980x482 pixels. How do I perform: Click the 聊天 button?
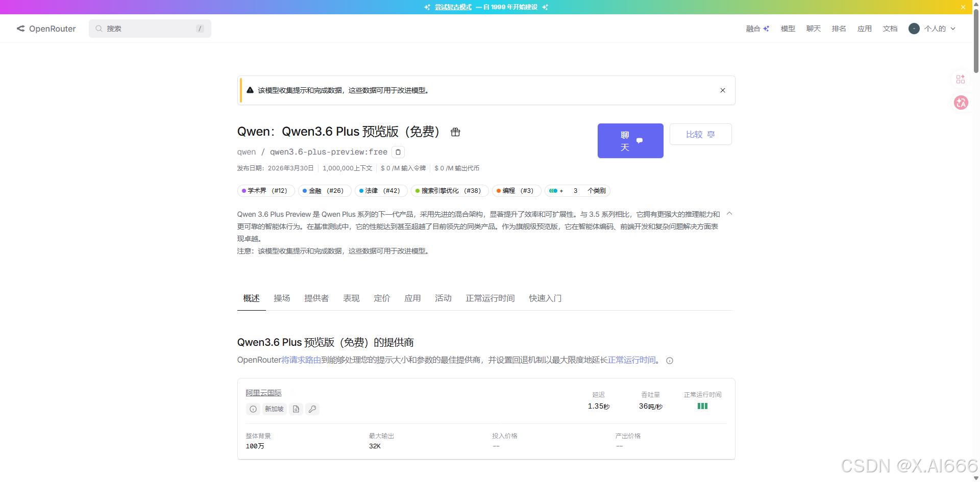[x=630, y=141]
